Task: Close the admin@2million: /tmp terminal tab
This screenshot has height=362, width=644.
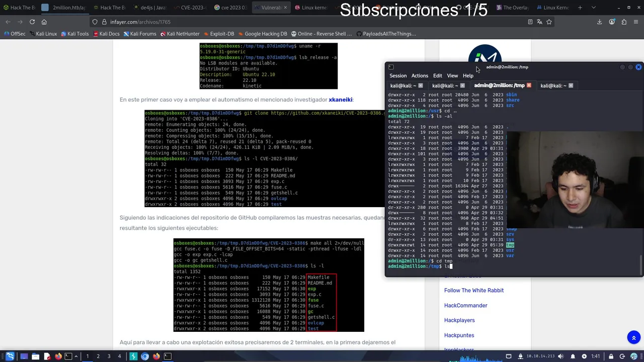Action: (529, 85)
